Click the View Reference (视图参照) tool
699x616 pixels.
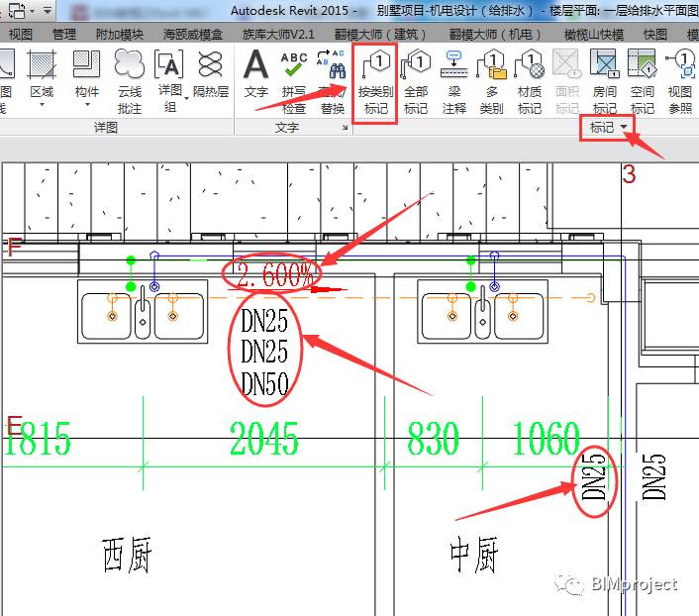(x=680, y=82)
